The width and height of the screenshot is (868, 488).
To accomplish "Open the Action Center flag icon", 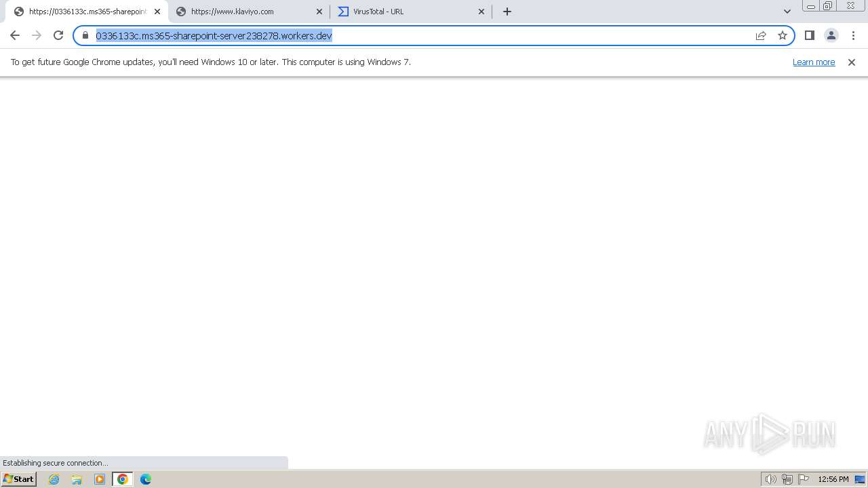I will 804,479.
